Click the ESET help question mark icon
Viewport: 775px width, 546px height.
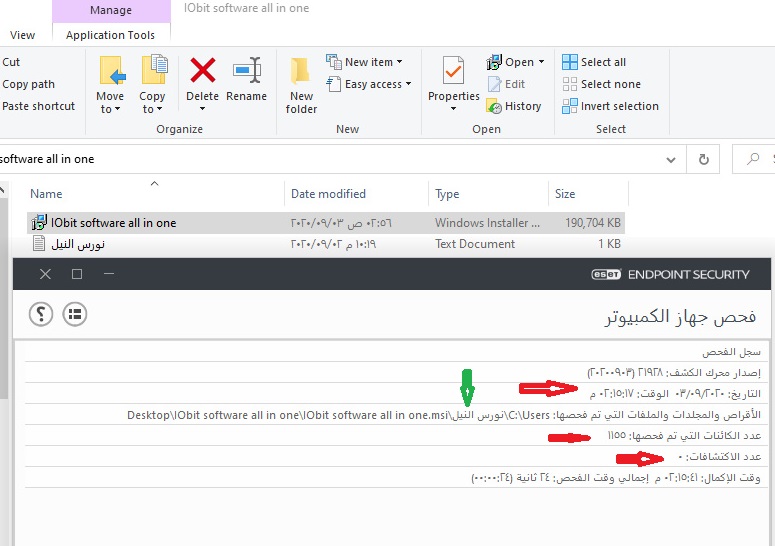[x=40, y=314]
